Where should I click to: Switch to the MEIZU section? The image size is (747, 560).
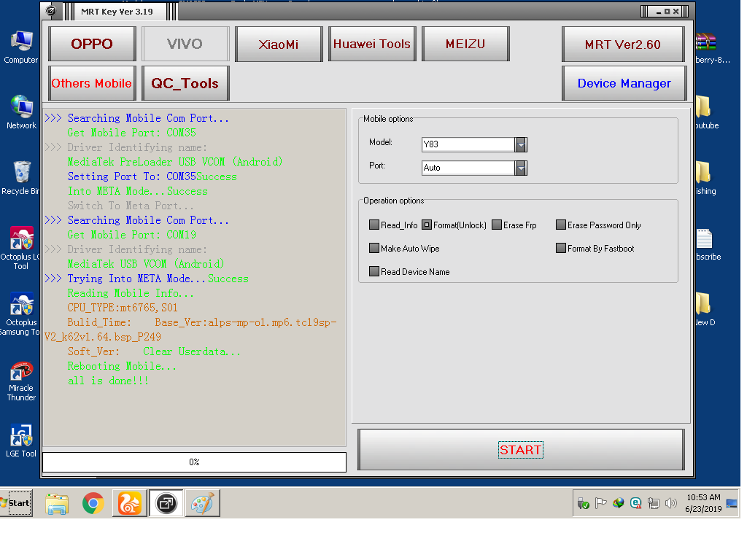465,44
